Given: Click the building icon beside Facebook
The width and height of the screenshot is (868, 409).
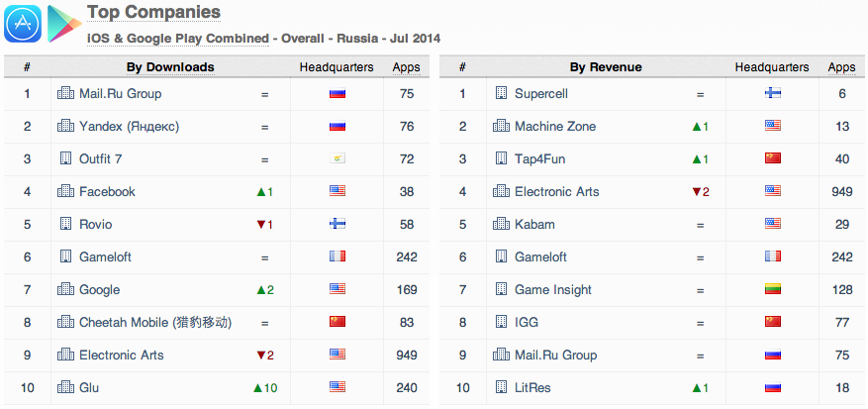Looking at the screenshot, I should (x=66, y=191).
